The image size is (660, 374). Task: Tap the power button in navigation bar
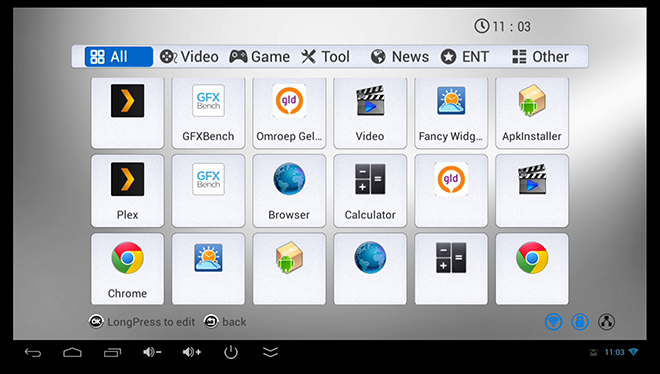click(231, 352)
